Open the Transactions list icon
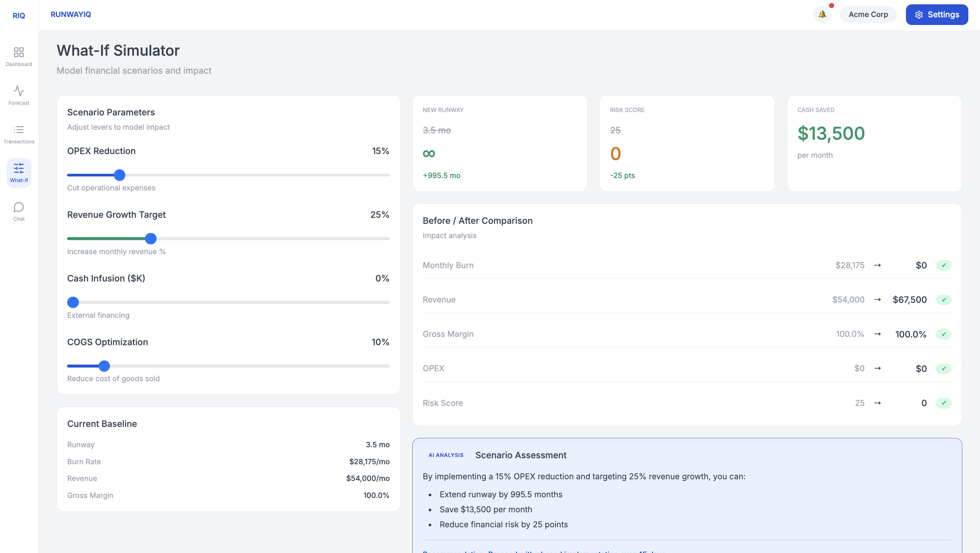This screenshot has width=980, height=553. pyautogui.click(x=19, y=130)
